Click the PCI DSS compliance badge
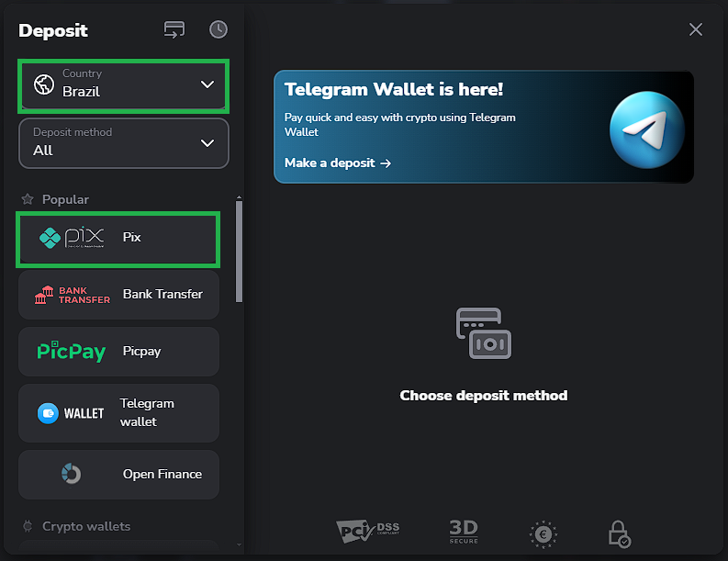This screenshot has height=561, width=728. click(368, 531)
